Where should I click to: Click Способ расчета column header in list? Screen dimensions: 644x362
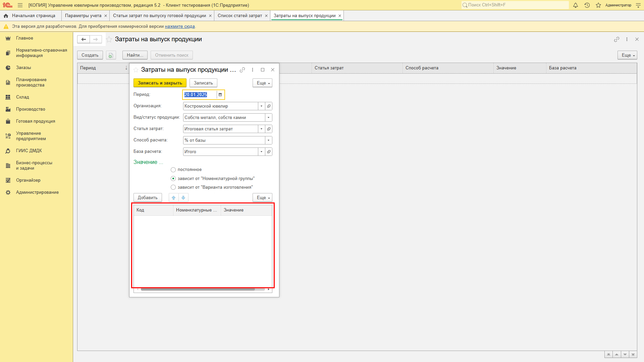tap(448, 68)
